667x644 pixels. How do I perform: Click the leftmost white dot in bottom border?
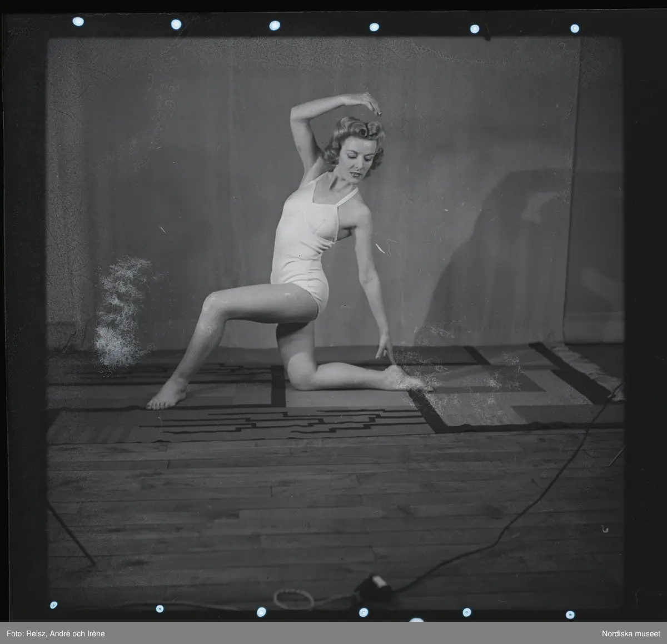53,605
